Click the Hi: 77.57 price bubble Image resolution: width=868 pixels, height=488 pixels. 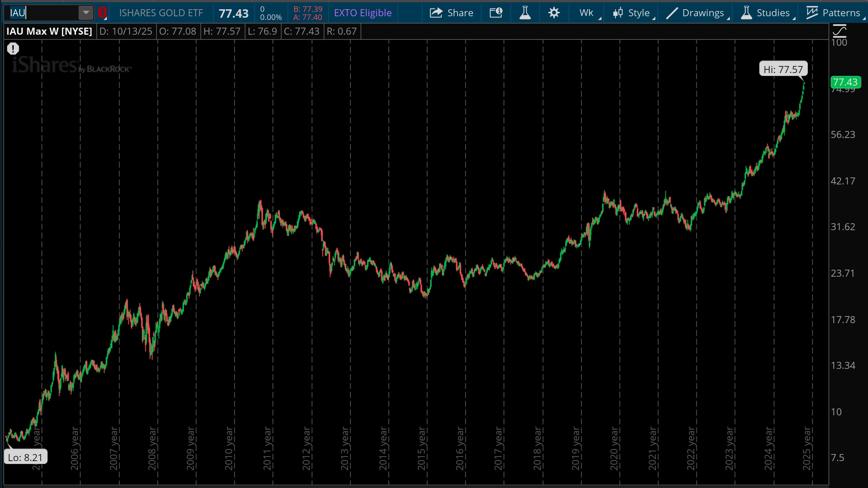click(783, 69)
